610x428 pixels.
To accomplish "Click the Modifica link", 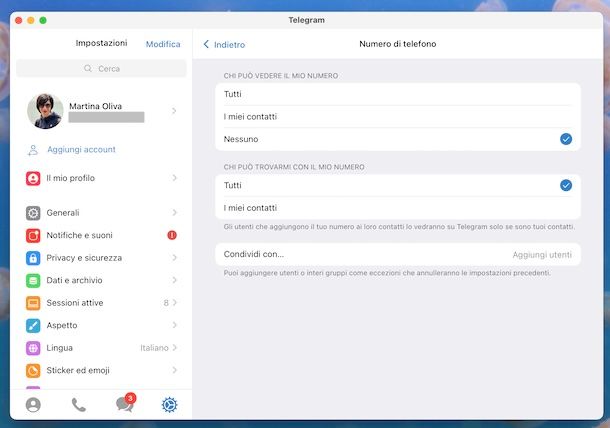I will [x=163, y=44].
